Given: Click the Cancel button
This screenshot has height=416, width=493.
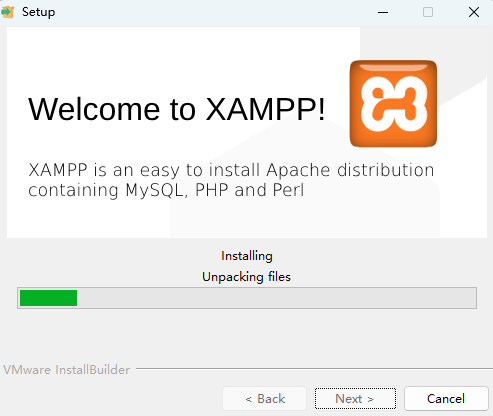Looking at the screenshot, I should tap(446, 399).
